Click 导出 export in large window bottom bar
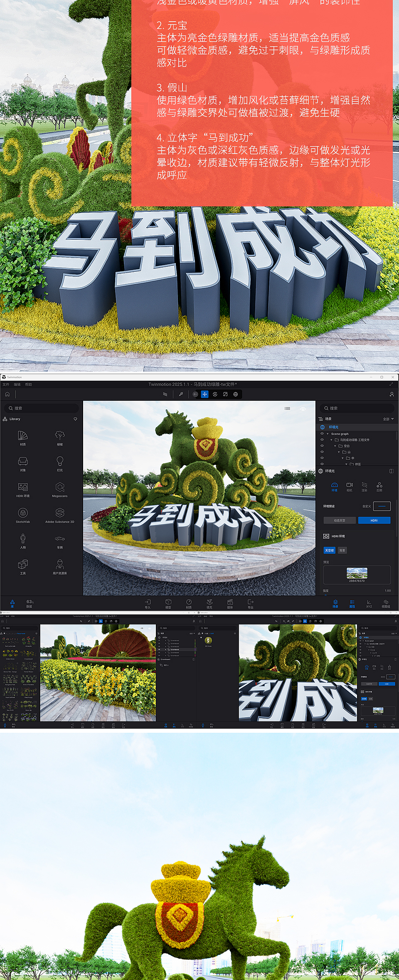 click(x=251, y=604)
